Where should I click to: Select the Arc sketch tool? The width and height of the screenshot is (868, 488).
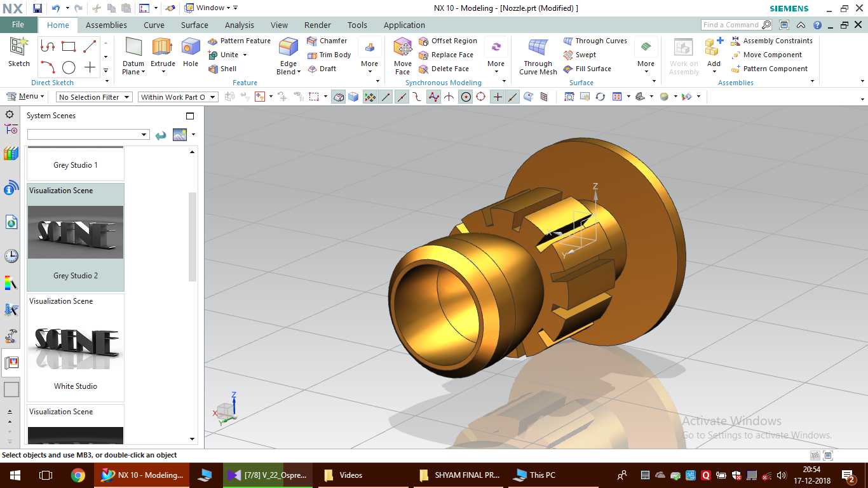coord(48,67)
